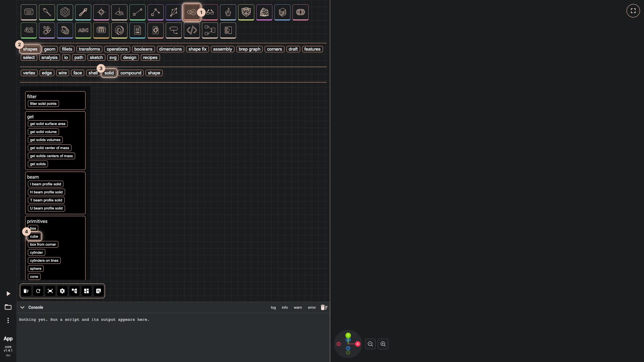Toggle the error console filter
This screenshot has width=644, height=362.
(x=312, y=307)
